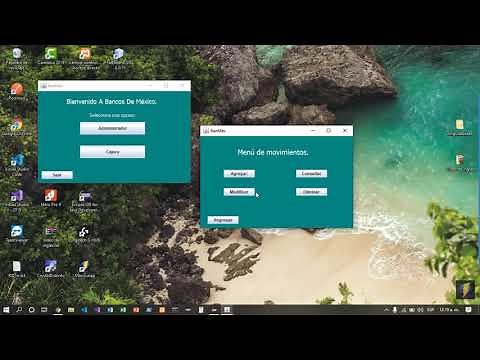Screen dimensions: 480x360
Task: Close the Bienvenido A Bancos window
Action: (182, 86)
